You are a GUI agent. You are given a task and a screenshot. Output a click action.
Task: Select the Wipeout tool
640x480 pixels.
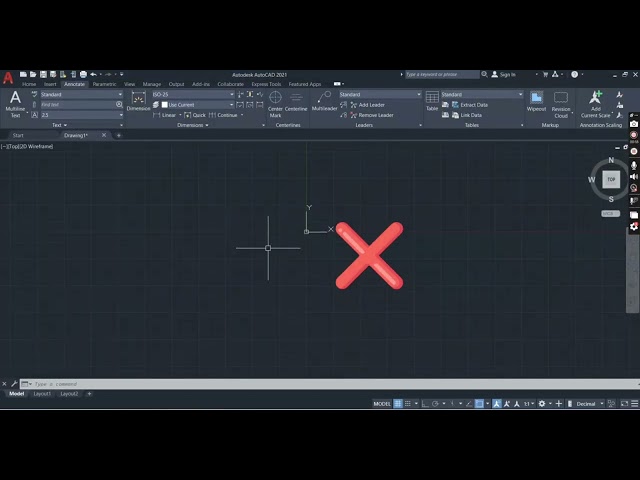[536, 101]
